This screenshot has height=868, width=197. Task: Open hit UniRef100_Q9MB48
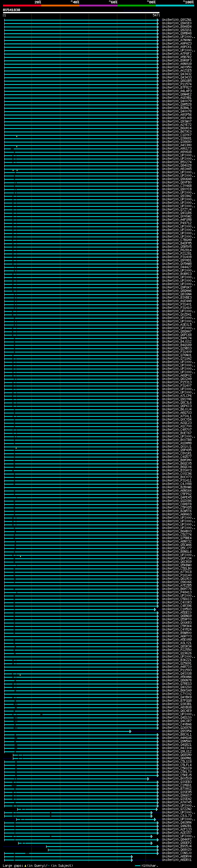coord(176,33)
